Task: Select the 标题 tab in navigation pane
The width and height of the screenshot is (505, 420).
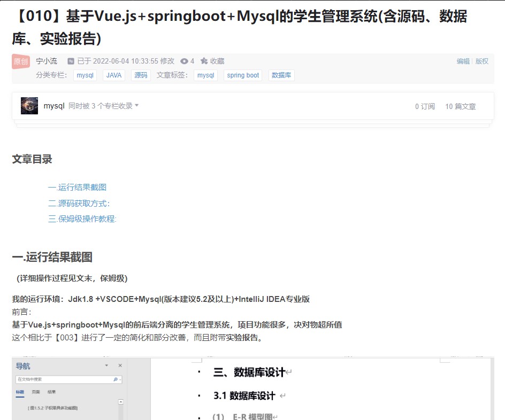Action: [20, 392]
